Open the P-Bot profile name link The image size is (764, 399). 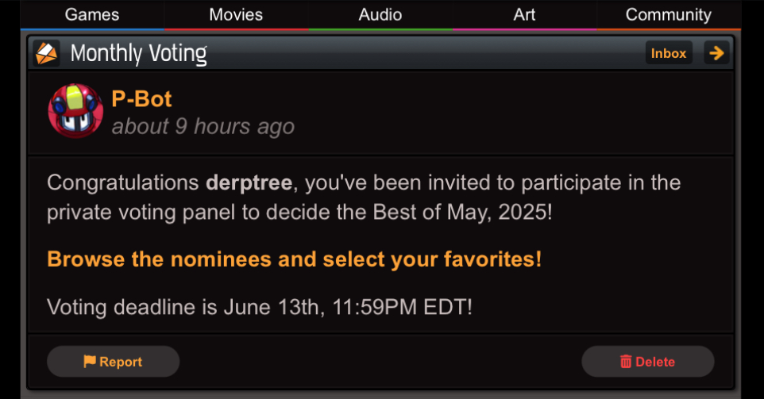[141, 99]
